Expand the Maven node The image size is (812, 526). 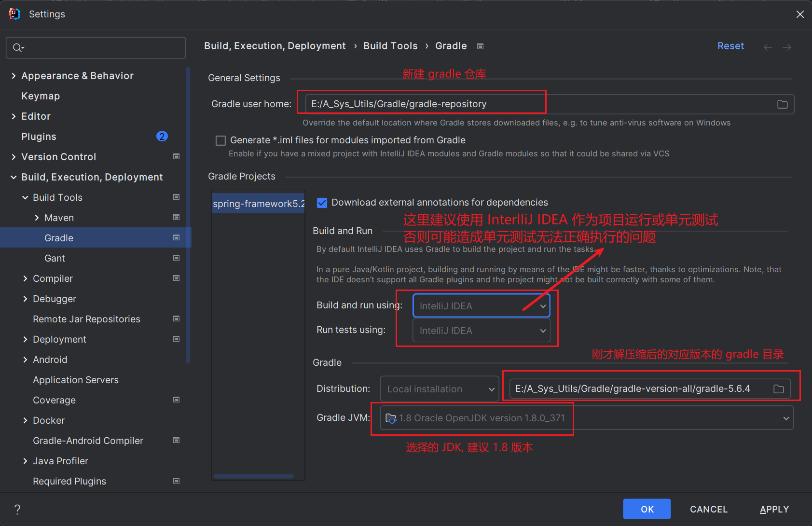(37, 218)
